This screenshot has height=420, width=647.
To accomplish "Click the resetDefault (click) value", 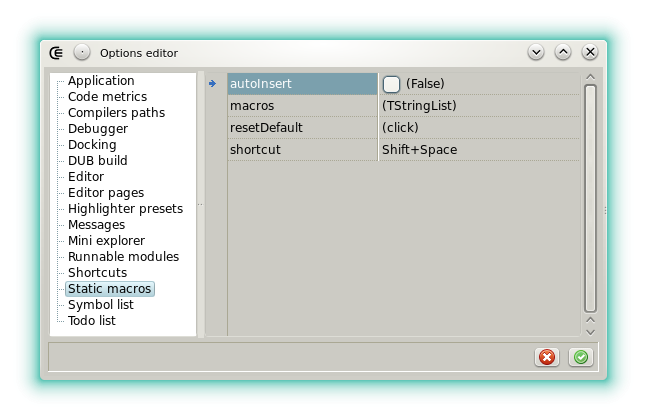I will 478,128.
